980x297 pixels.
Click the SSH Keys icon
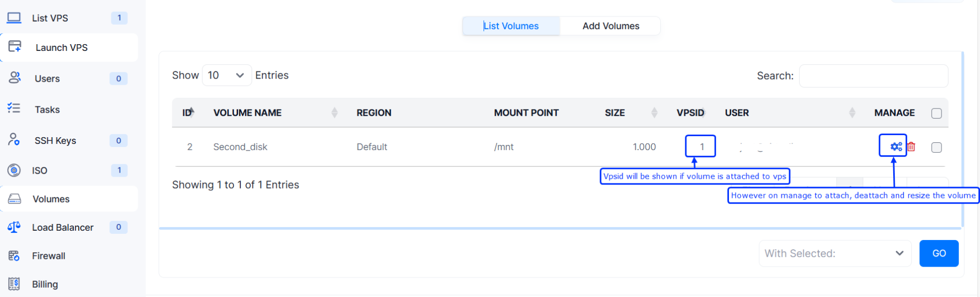coord(14,140)
